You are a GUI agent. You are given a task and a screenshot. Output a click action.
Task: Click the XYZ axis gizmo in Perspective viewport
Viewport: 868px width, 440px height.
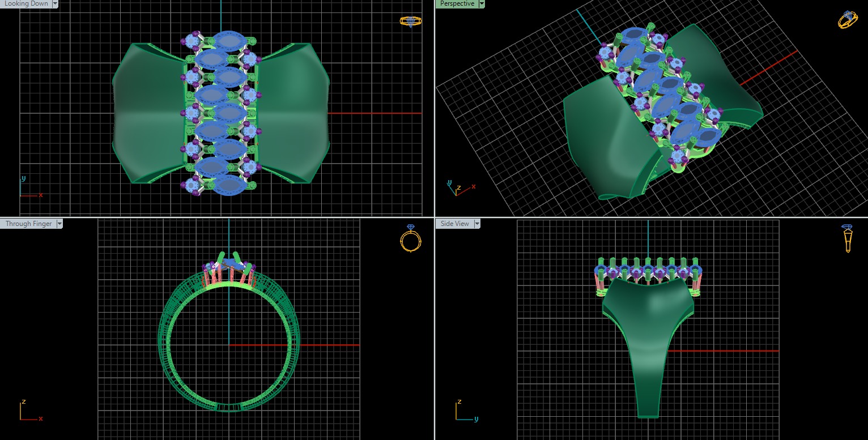pyautogui.click(x=461, y=188)
